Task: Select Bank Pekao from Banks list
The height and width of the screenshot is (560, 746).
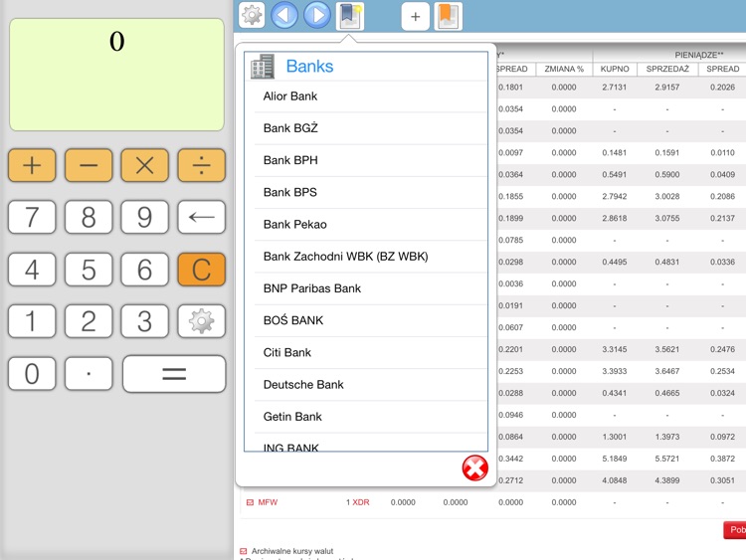Action: (x=366, y=225)
